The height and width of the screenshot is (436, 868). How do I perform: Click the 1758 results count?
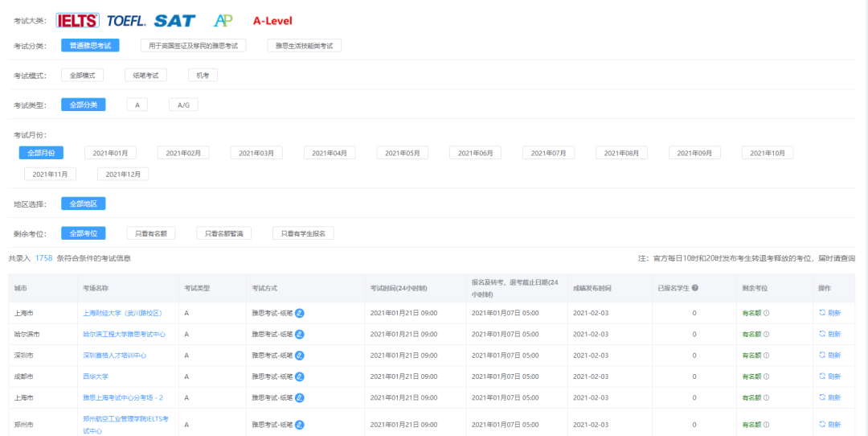43,258
